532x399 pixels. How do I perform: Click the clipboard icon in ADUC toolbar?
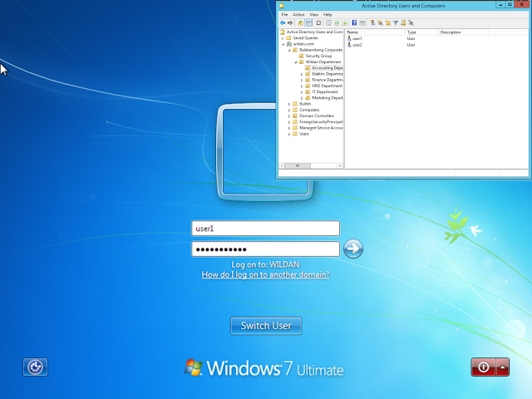[318, 23]
